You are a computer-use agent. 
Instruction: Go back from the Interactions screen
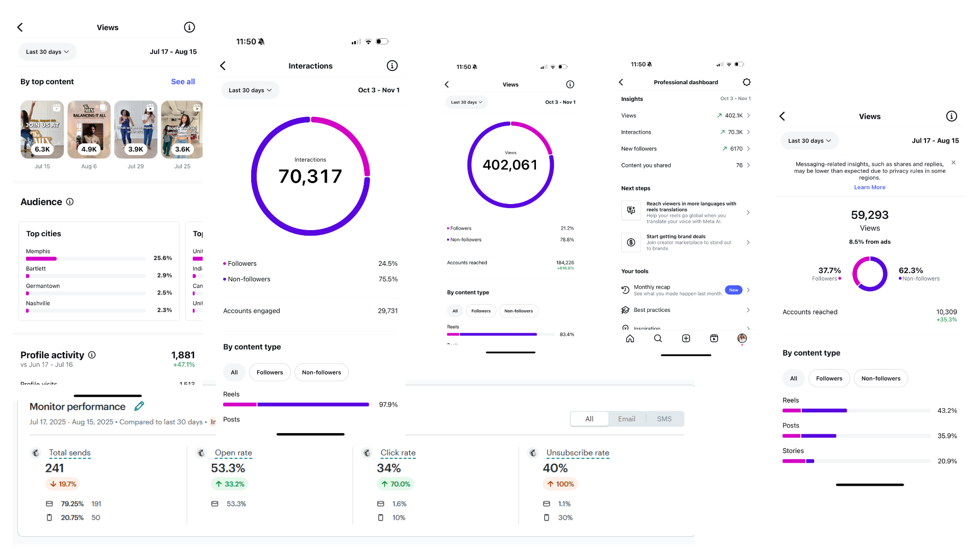[x=223, y=66]
